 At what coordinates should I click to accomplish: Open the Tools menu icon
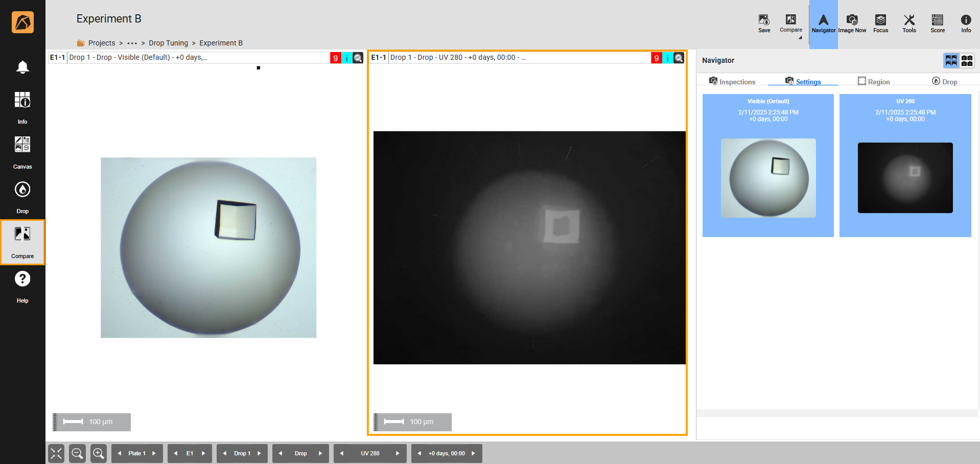coord(909,23)
